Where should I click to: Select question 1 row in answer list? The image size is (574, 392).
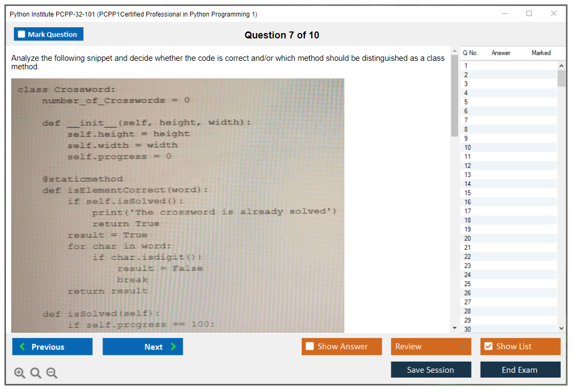(507, 66)
